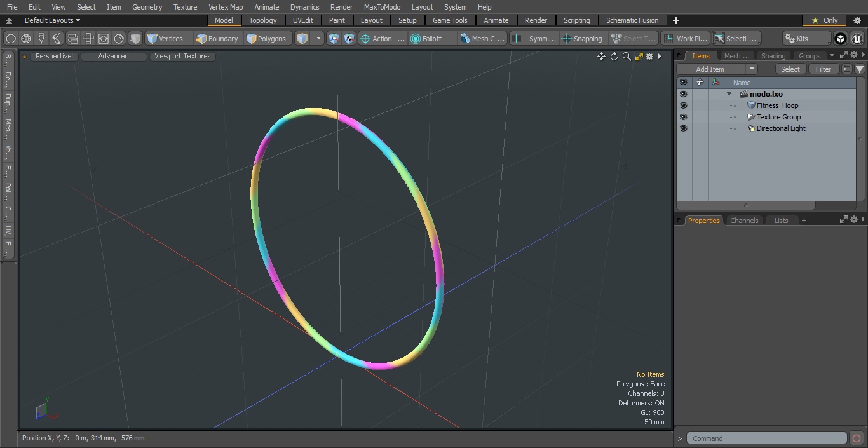Toggle Snapping in the toolbar

[x=582, y=39]
